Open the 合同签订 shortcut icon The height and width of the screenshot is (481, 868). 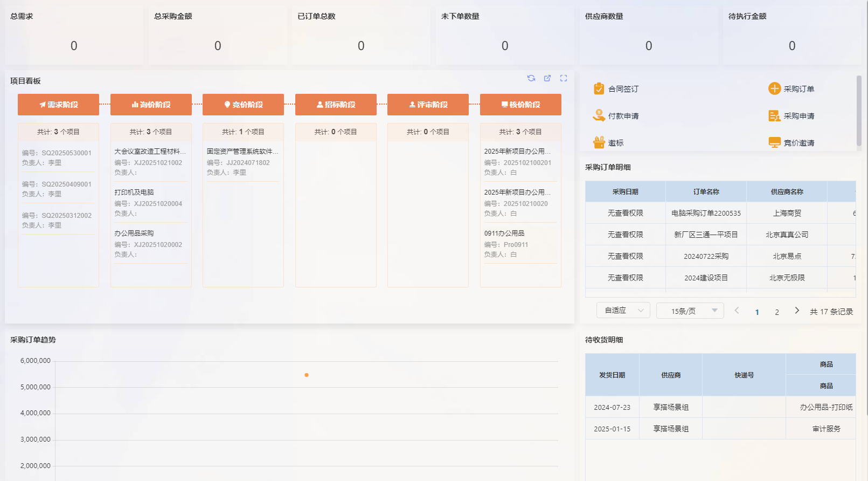click(x=599, y=89)
